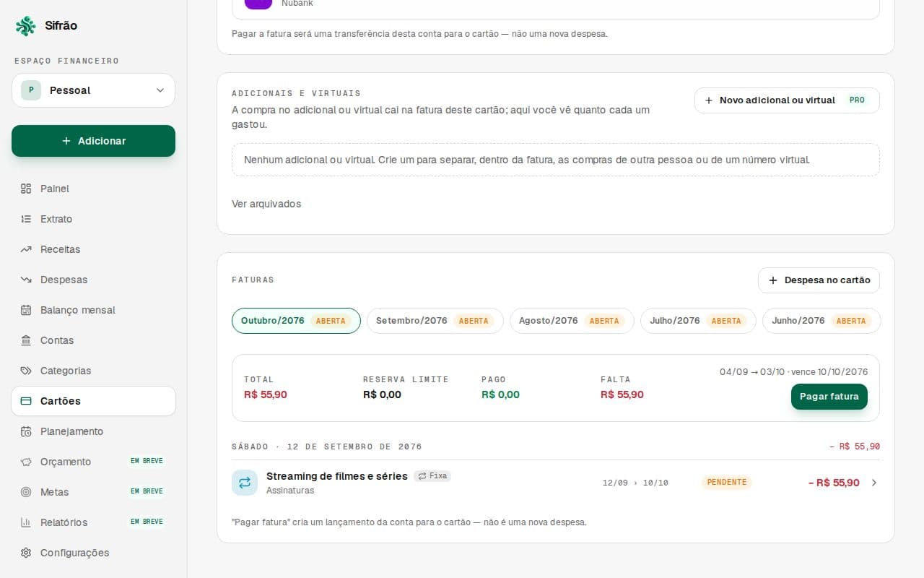Click the Categorias tag icon
The image size is (924, 578).
(26, 371)
